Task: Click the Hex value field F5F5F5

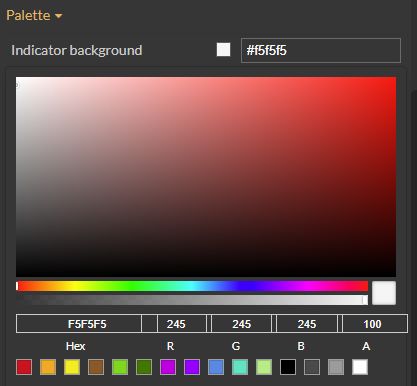Action: pyautogui.click(x=79, y=324)
